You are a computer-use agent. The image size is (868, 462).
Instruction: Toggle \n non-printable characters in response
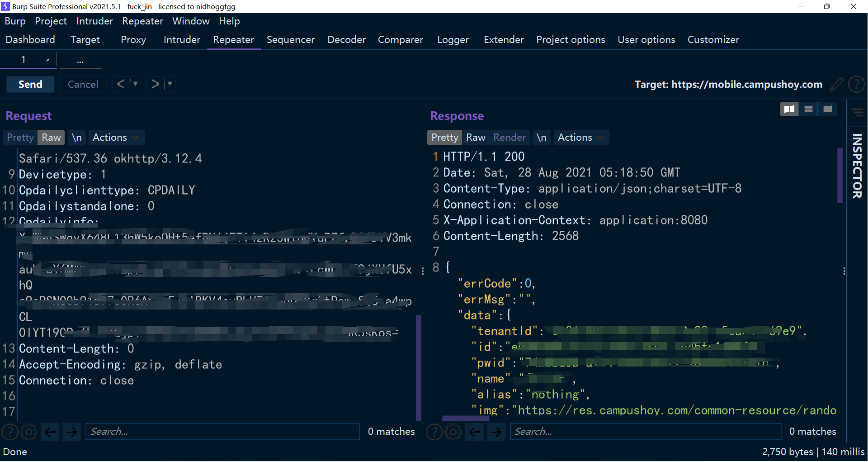point(541,138)
